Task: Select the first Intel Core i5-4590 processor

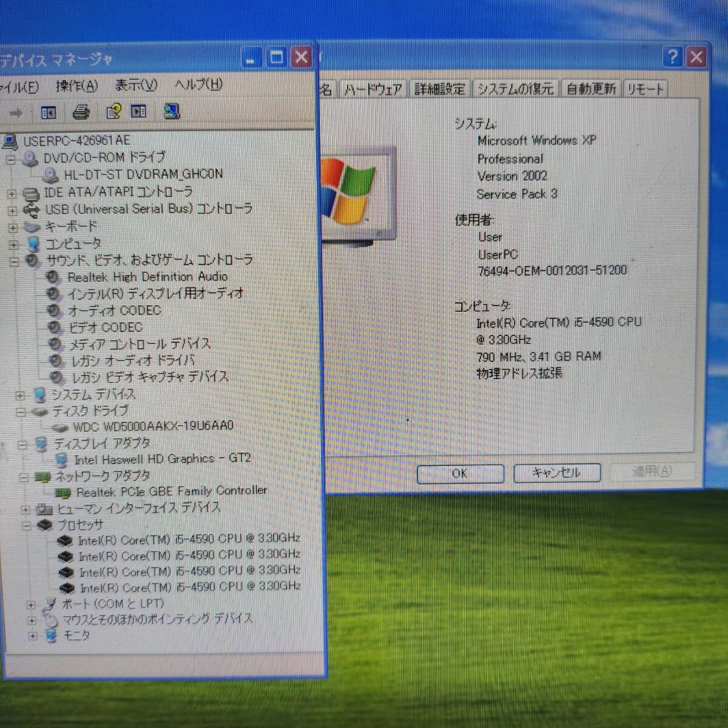Action: pyautogui.click(x=189, y=539)
